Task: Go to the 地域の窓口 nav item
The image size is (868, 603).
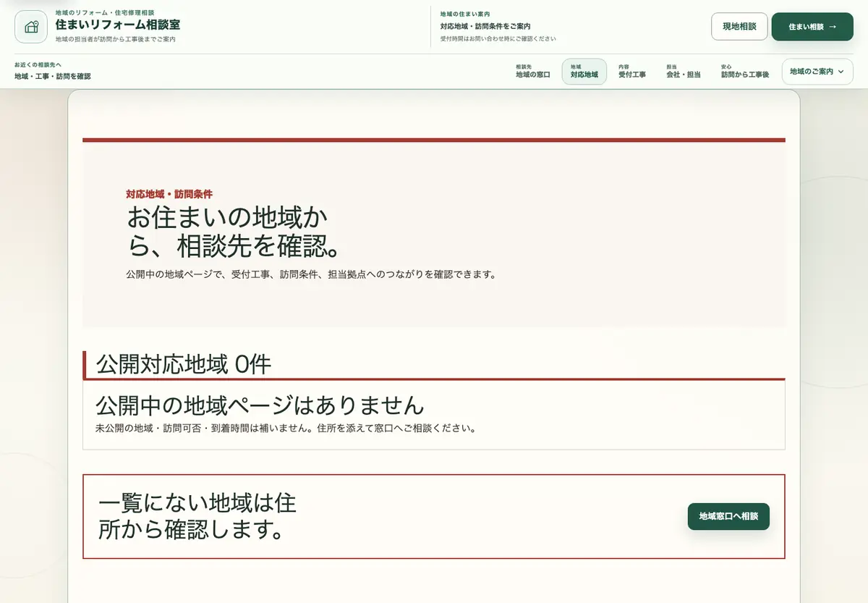Action: [533, 71]
